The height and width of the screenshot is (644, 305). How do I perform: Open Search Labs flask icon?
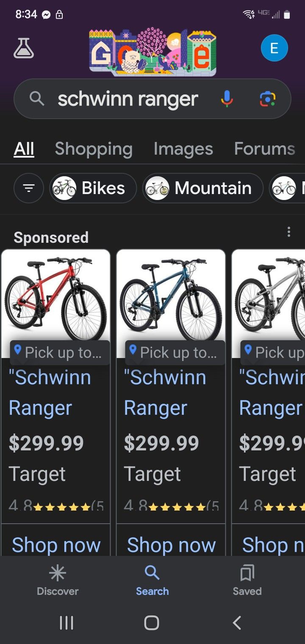coord(24,48)
